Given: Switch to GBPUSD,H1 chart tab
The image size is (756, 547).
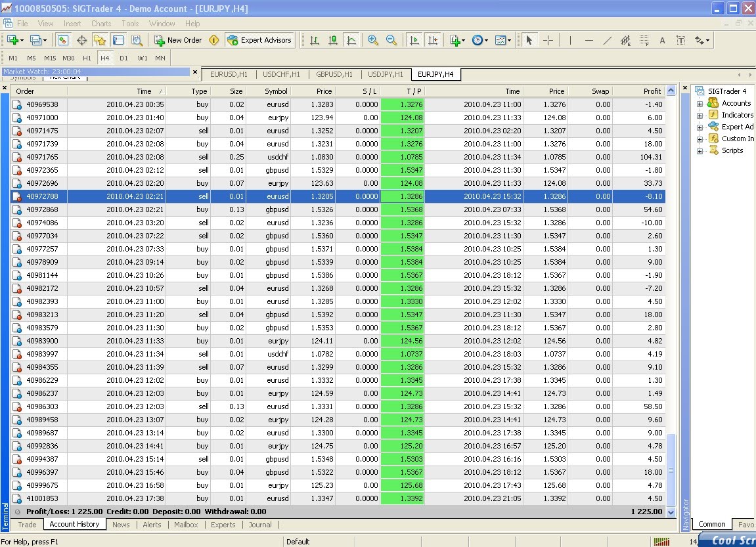Looking at the screenshot, I should click(x=334, y=74).
